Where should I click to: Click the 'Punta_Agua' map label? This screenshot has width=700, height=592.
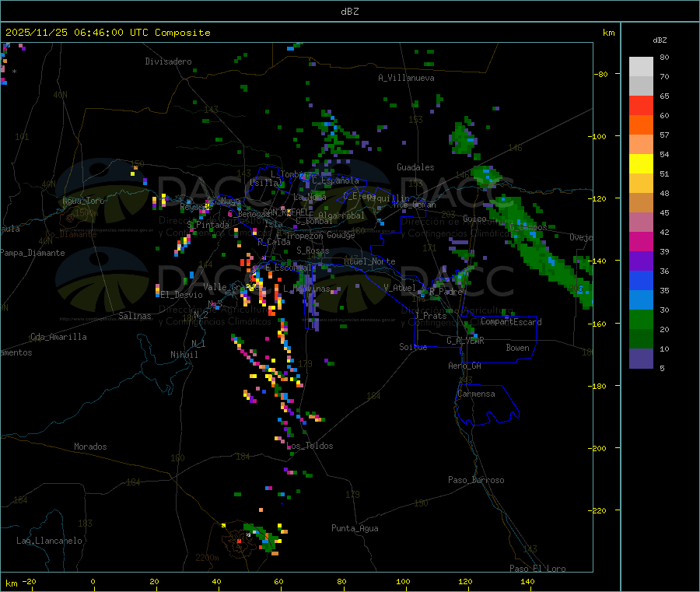point(355,528)
